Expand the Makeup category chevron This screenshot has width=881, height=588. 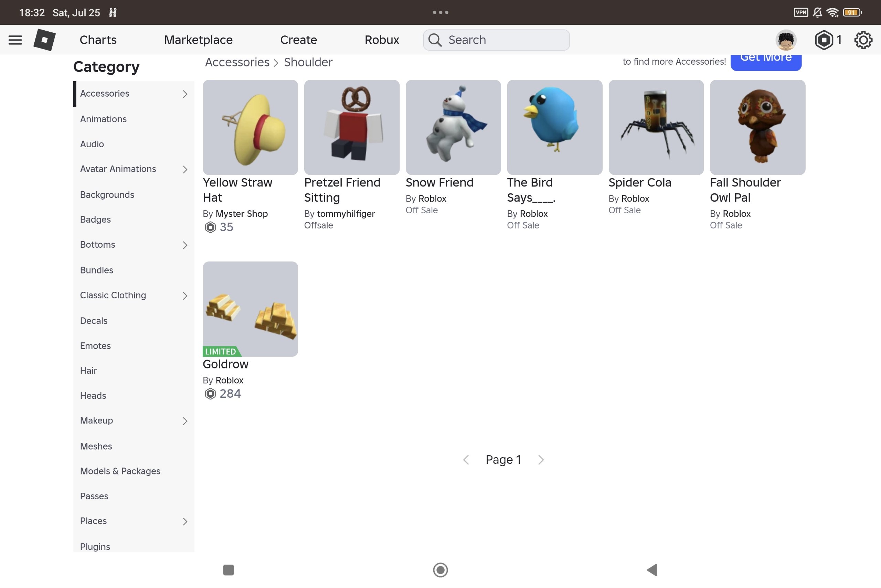click(x=185, y=421)
